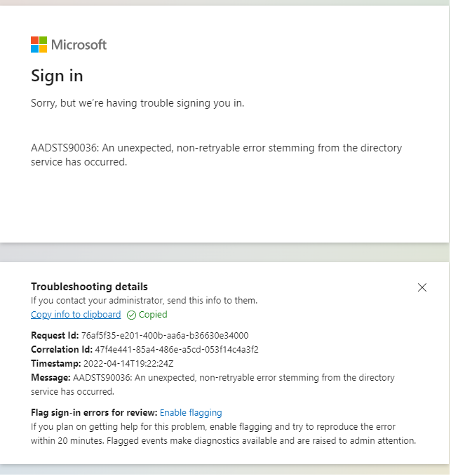Click the Troubleshooting details heading
This screenshot has height=476, width=458.
point(89,287)
